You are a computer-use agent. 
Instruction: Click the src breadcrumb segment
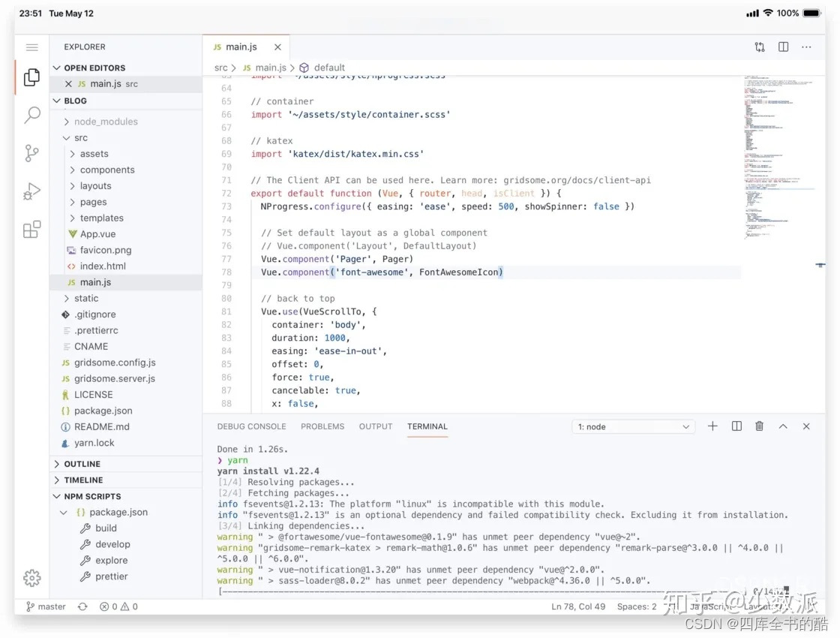(220, 68)
